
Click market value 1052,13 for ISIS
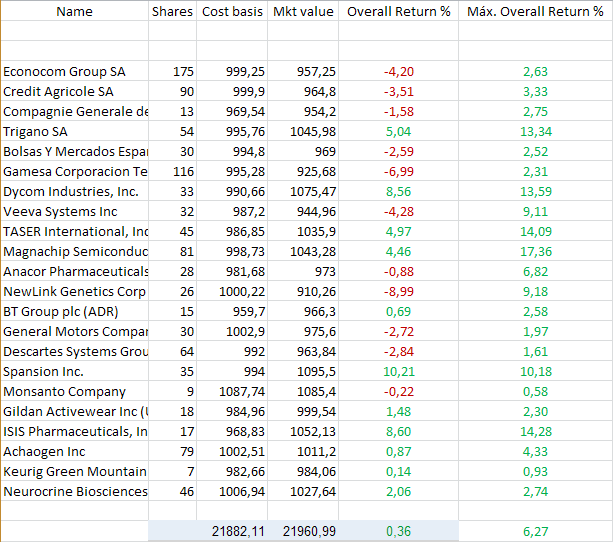point(303,431)
